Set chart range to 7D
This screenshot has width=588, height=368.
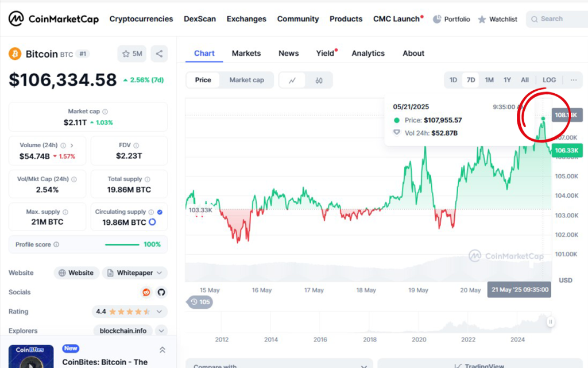(x=471, y=80)
